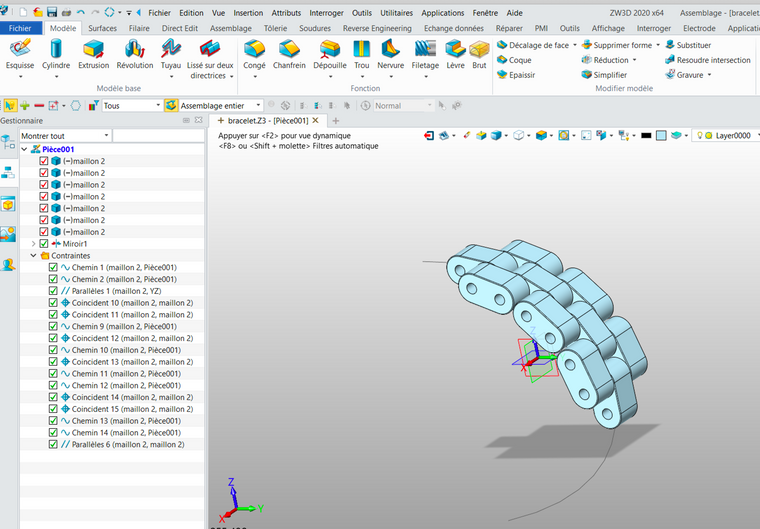Open the Réduction dropdown arrow

(634, 60)
